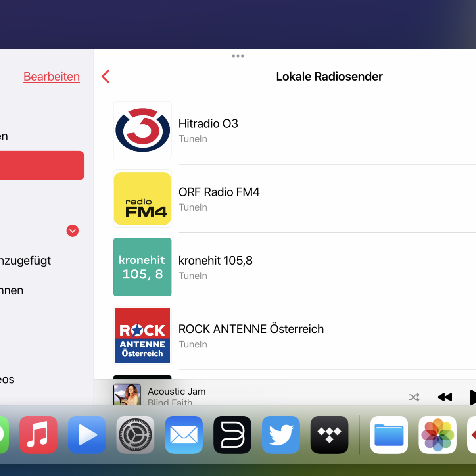476x476 pixels.
Task: Tap the radio FM4 yellow logo
Action: [142, 199]
